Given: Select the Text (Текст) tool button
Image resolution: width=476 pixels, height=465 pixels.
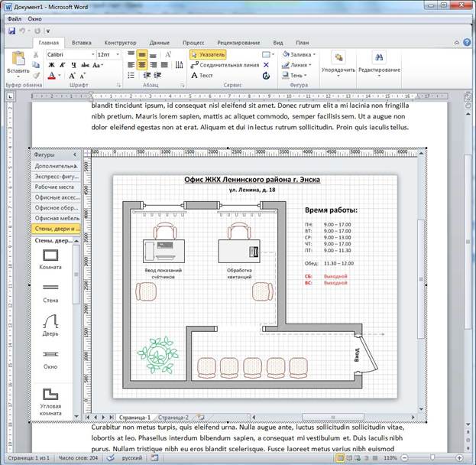Looking at the screenshot, I should tap(202, 76).
